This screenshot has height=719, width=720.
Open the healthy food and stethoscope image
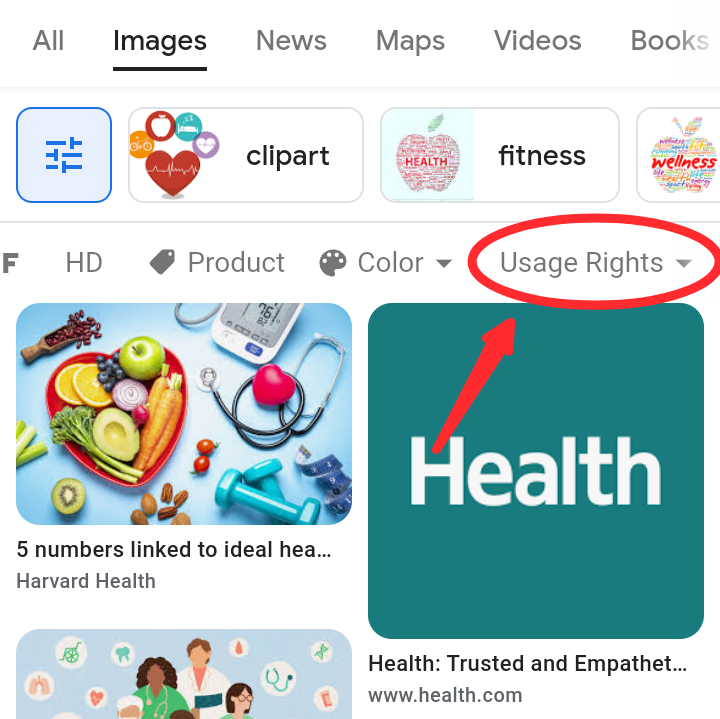184,414
